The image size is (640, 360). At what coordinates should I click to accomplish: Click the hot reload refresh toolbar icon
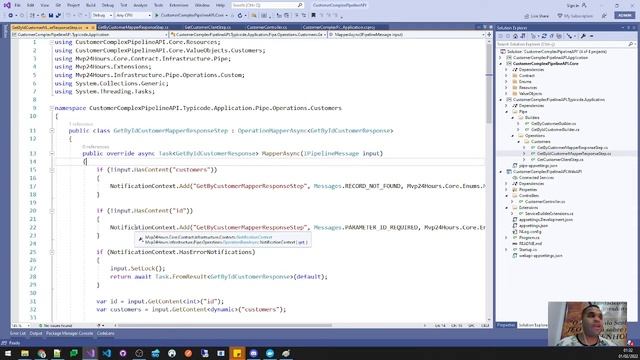(240, 16)
